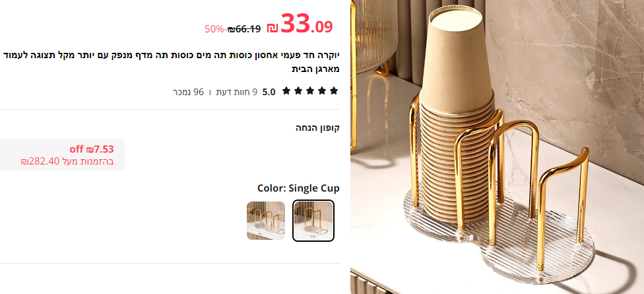Click the קופון הנחה coupon heading

tap(318, 128)
